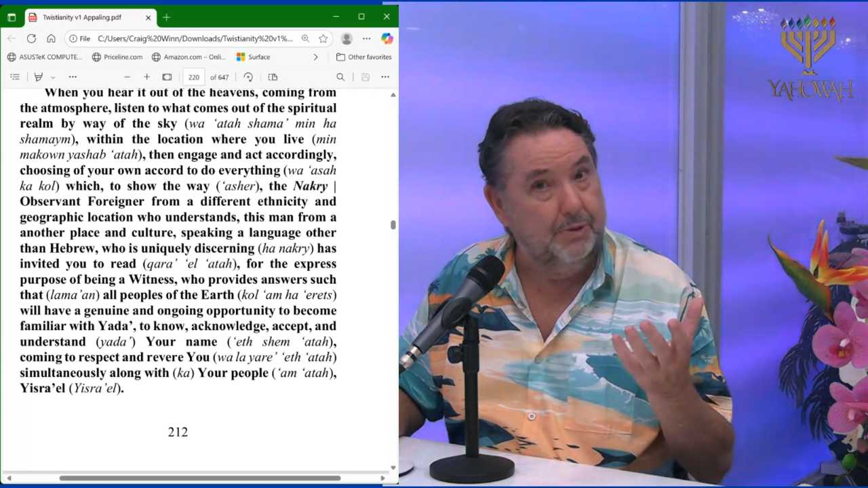Open the Other favorites folder
This screenshot has width=868, height=488.
[x=363, y=57]
